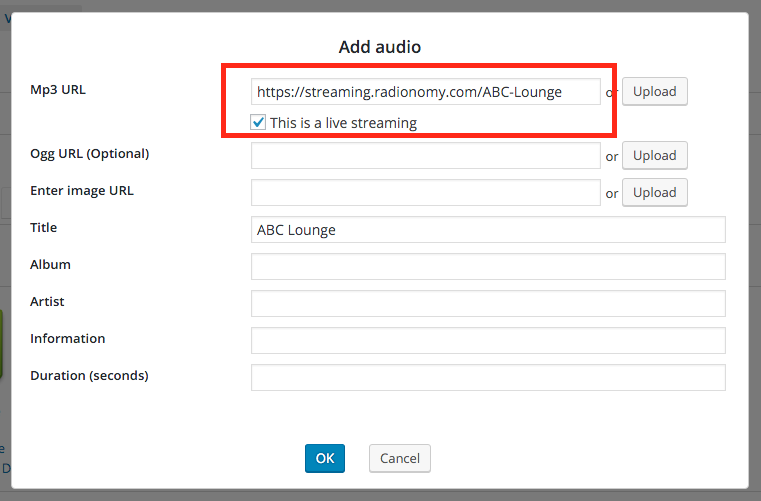Click the Information text box

tap(487, 341)
